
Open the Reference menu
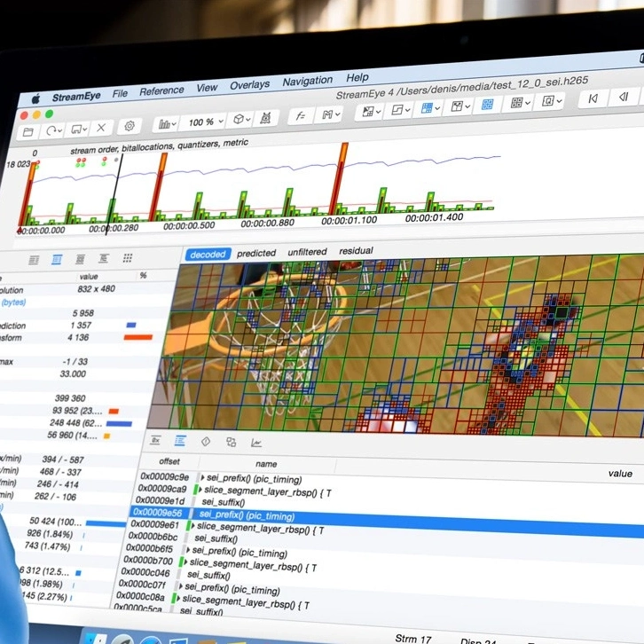(161, 90)
